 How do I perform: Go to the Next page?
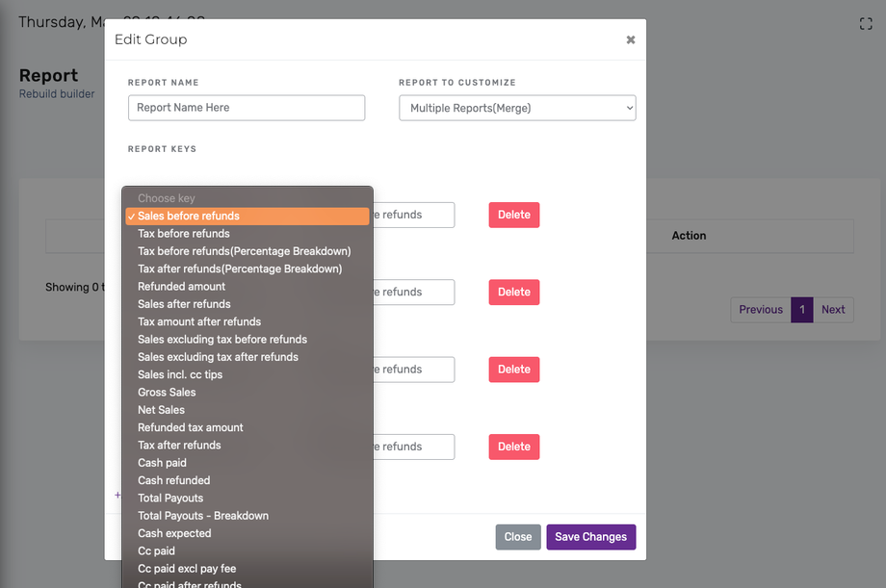coord(833,310)
